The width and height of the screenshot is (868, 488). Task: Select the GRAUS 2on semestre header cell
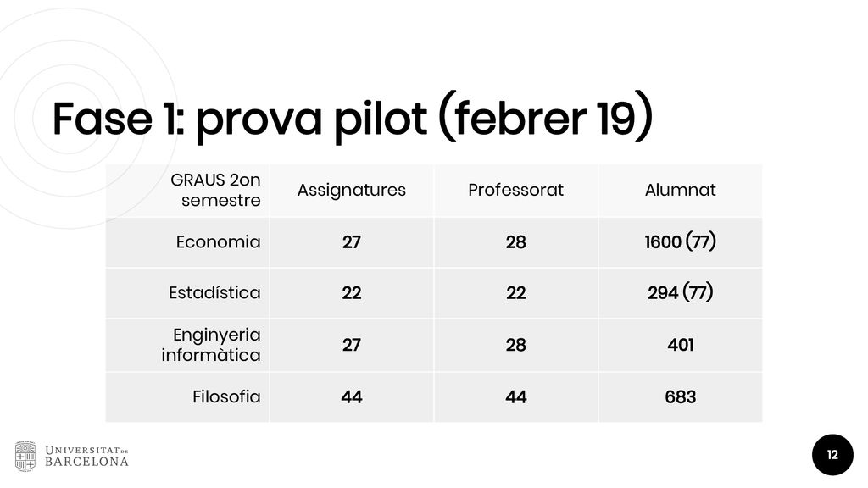point(187,190)
